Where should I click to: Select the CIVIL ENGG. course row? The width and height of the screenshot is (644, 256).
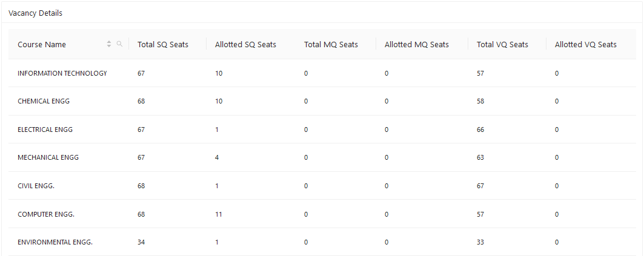322,186
